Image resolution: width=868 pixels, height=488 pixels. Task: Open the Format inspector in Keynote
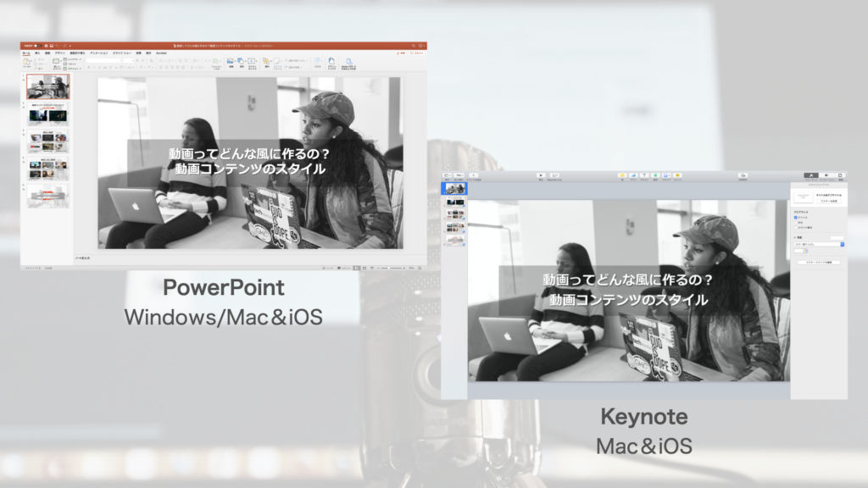[810, 175]
